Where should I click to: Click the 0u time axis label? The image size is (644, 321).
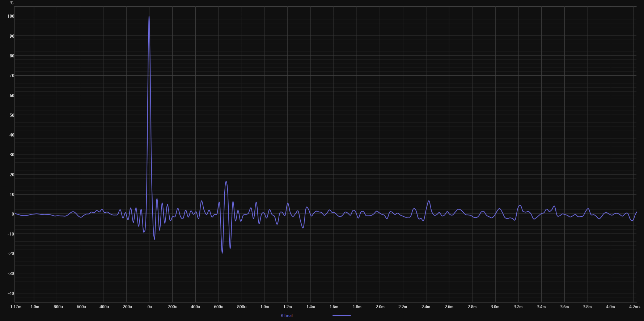coord(150,307)
